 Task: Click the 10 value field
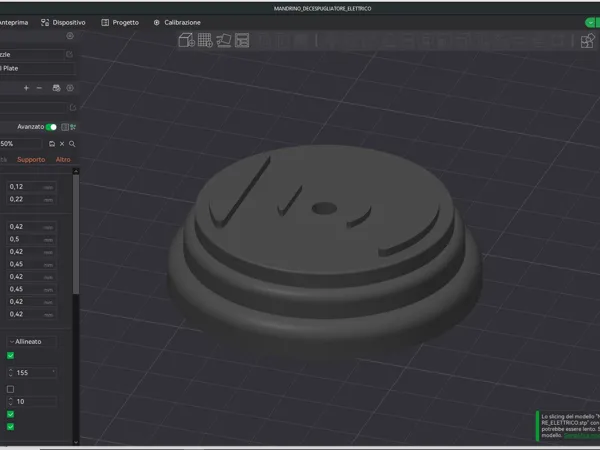(33, 401)
